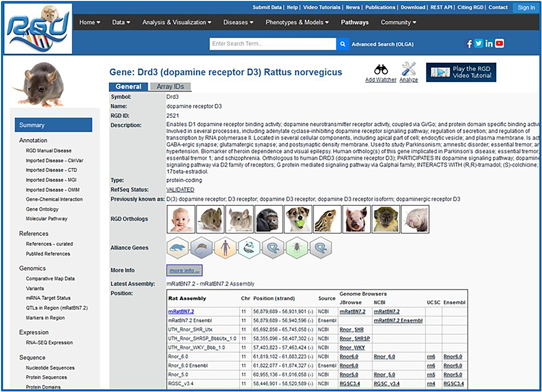542x392 pixels.
Task: Click the more info button
Action: click(184, 270)
